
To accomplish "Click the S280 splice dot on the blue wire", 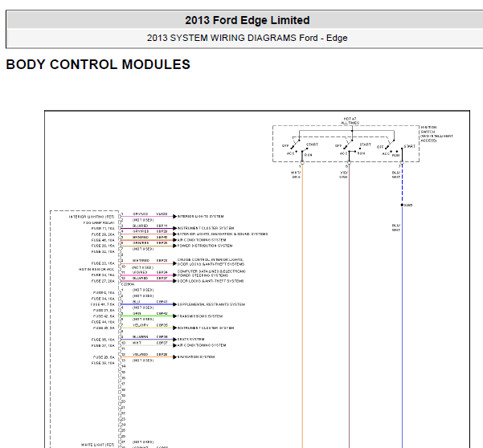I will click(402, 205).
